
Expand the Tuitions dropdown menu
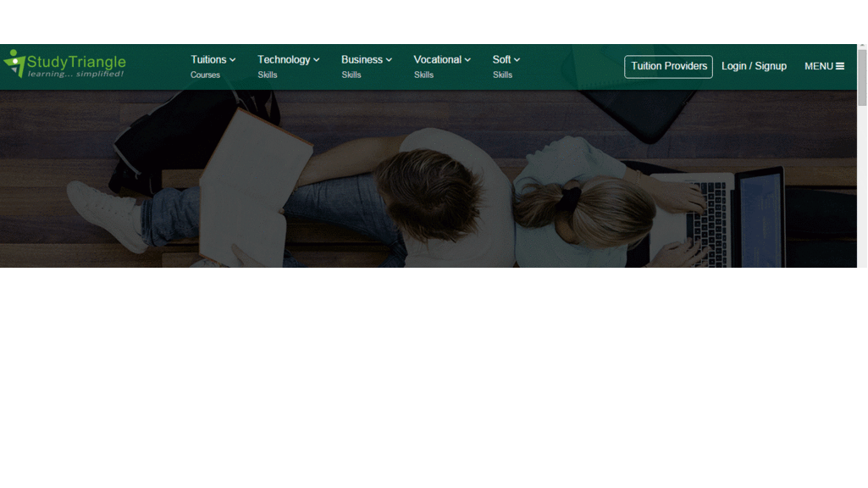click(x=208, y=60)
